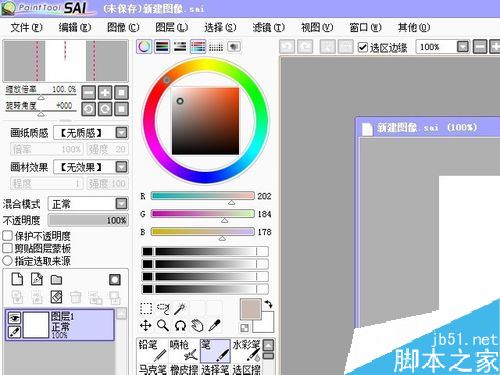This screenshot has height=375, width=500.
Task: Click the delete layer trash icon
Action: click(x=76, y=297)
